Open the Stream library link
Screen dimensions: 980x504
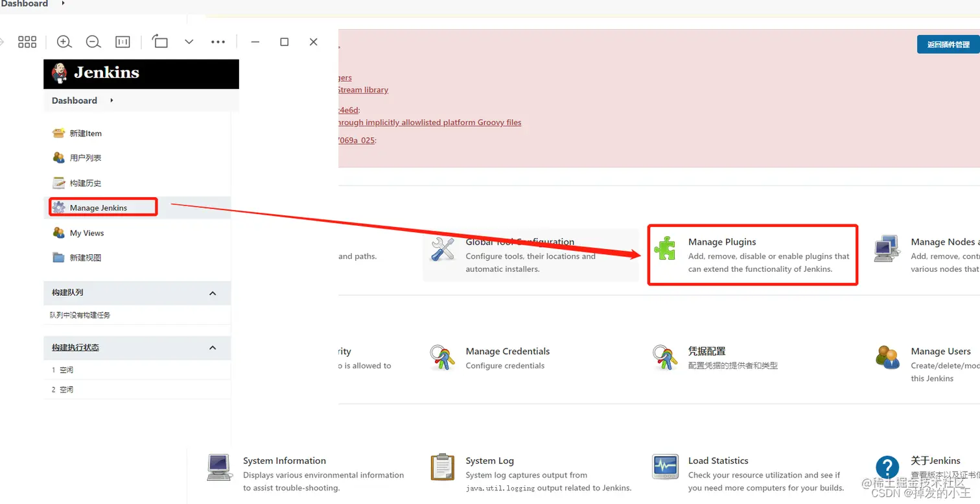tap(363, 90)
